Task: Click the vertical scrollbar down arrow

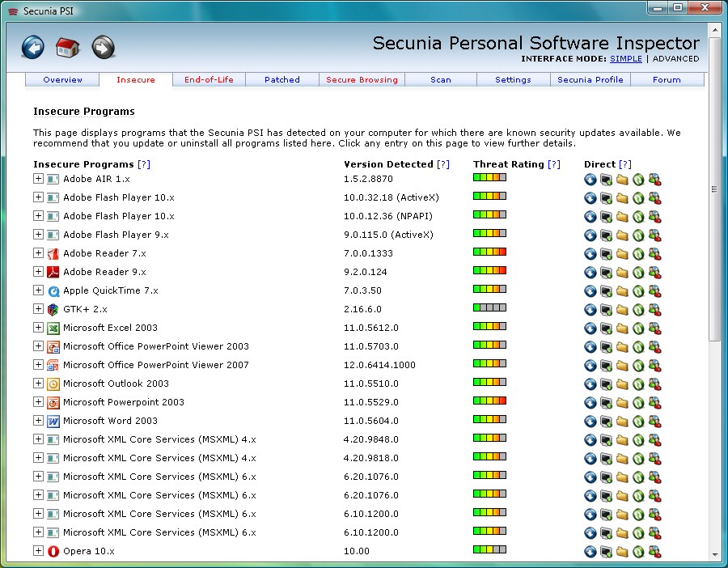Action: tap(714, 554)
